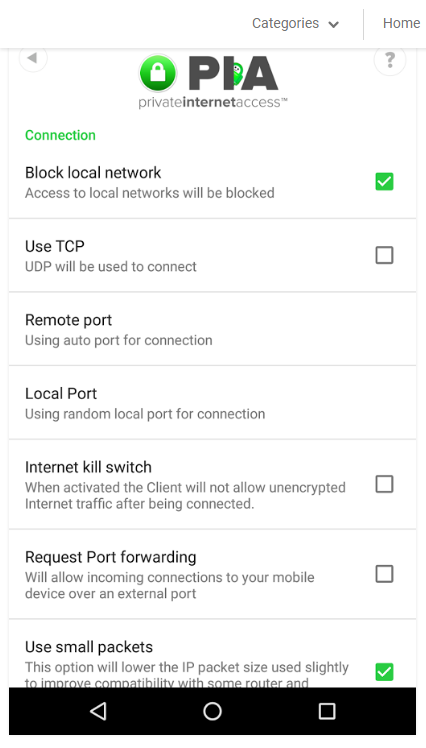Tap the green padlock PIA logo
This screenshot has width=426, height=748.
point(158,73)
